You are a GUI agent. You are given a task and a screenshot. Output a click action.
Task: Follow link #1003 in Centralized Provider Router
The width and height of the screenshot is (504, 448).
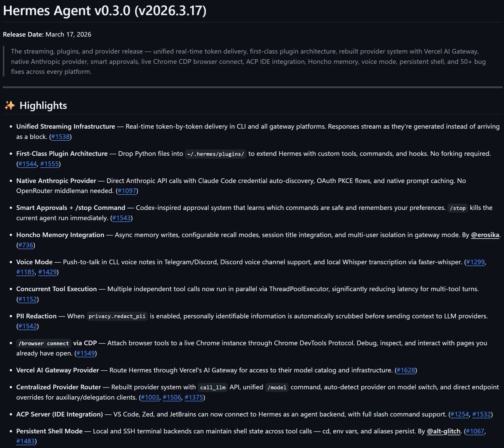point(150,397)
